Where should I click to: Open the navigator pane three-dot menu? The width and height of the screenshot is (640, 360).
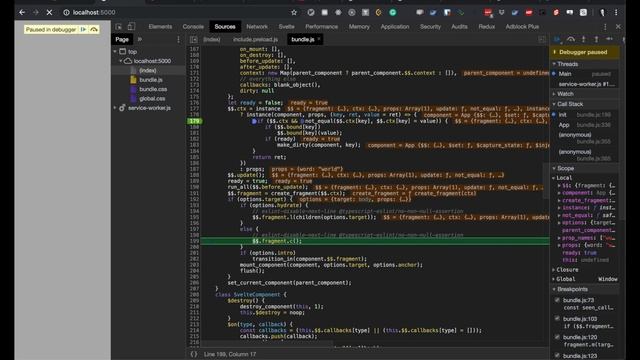[x=178, y=39]
